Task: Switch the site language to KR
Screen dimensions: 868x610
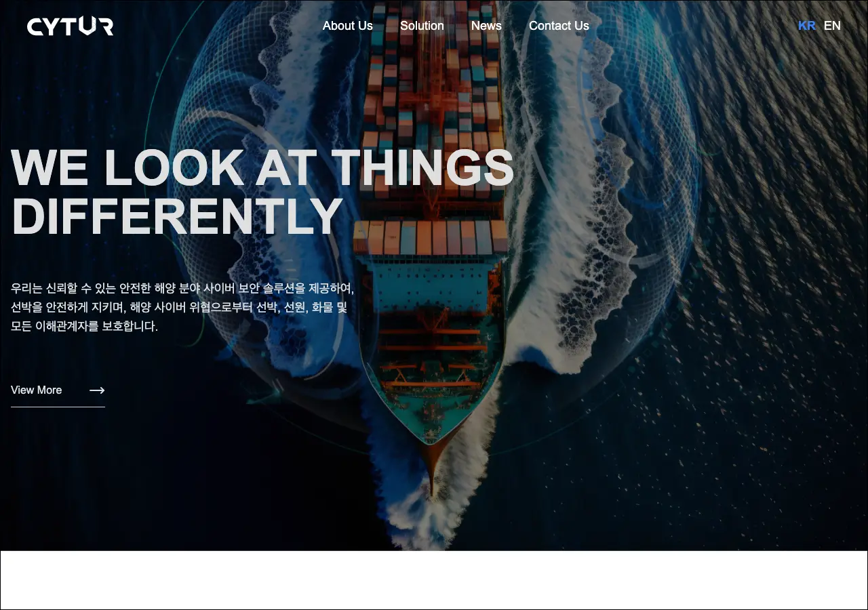Action: coord(806,26)
